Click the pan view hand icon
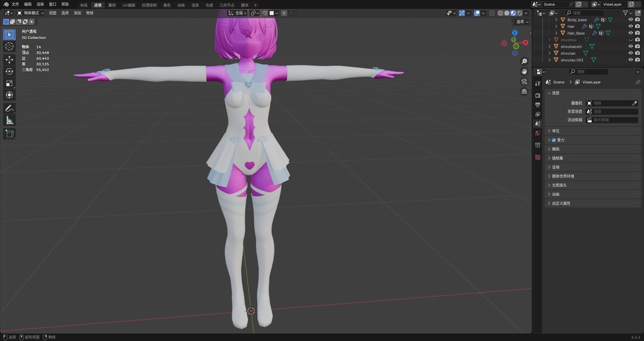This screenshot has height=341, width=644. coord(524,72)
